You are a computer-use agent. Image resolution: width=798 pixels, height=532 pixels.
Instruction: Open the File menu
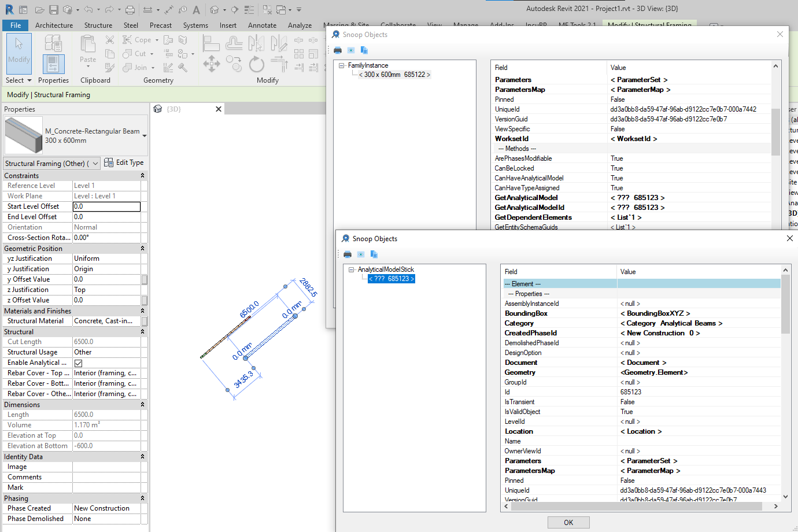(15, 25)
